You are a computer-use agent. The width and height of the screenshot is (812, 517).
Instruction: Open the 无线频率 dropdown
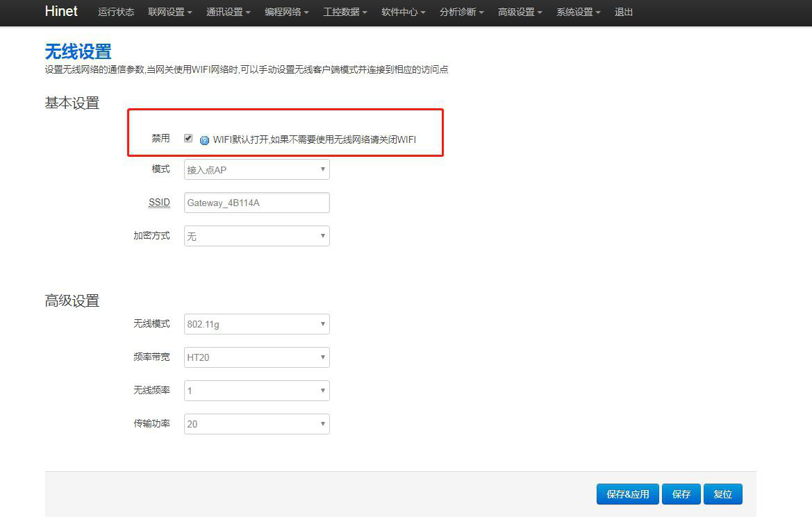coord(256,390)
